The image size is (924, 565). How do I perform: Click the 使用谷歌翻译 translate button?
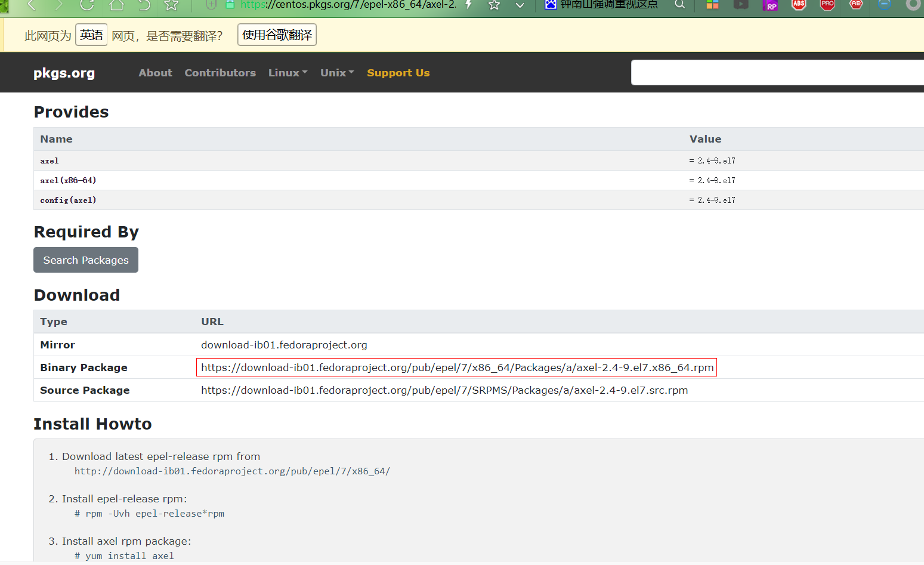point(277,35)
